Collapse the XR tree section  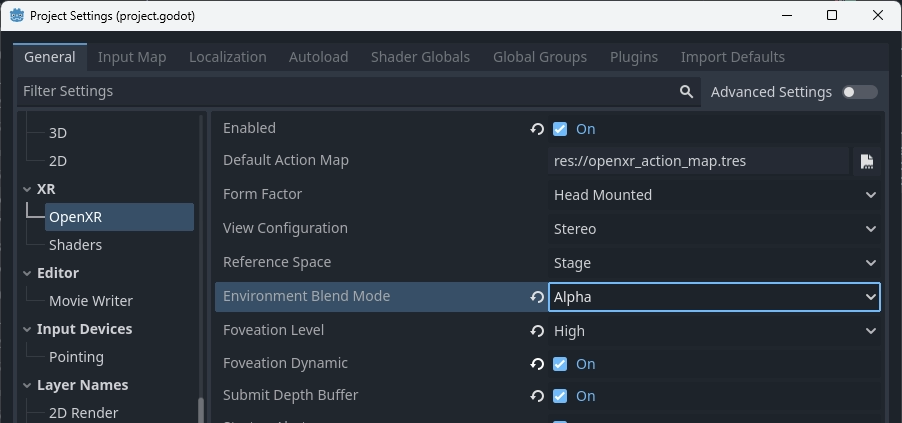click(28, 189)
